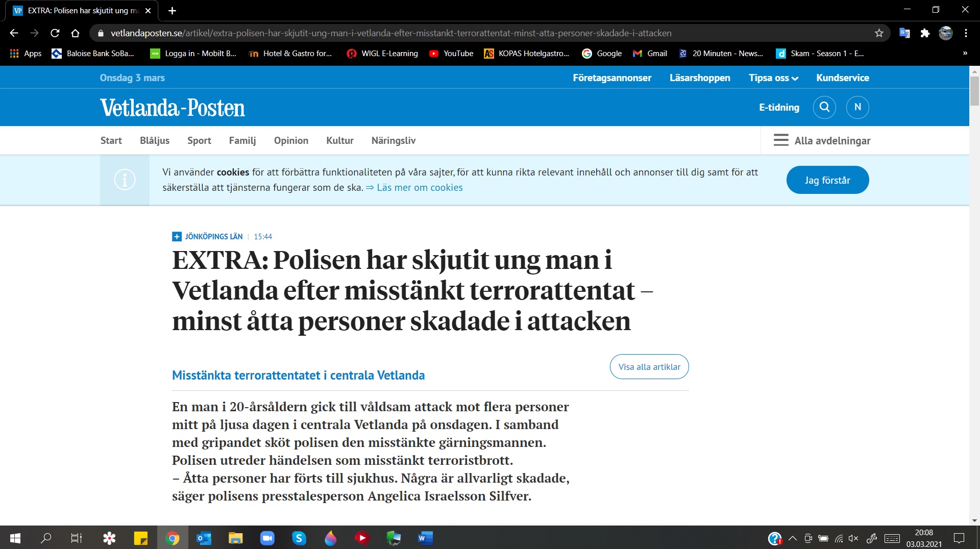
Task: Click the circular N profile icon
Action: coord(857,107)
